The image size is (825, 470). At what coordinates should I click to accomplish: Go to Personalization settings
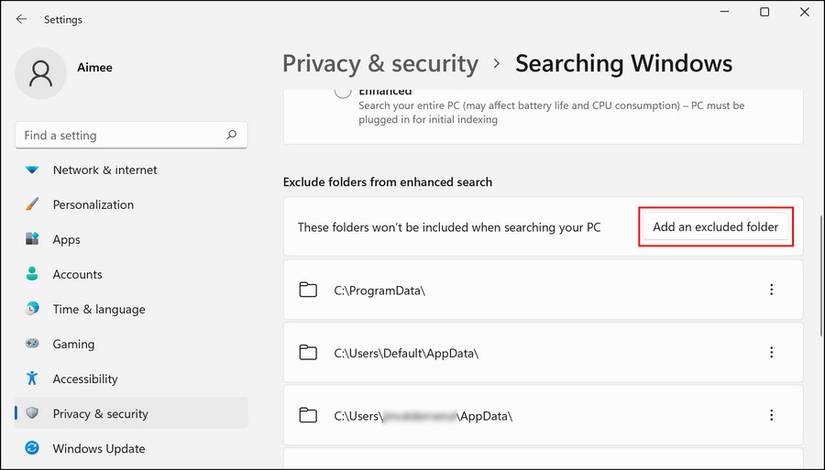click(93, 205)
